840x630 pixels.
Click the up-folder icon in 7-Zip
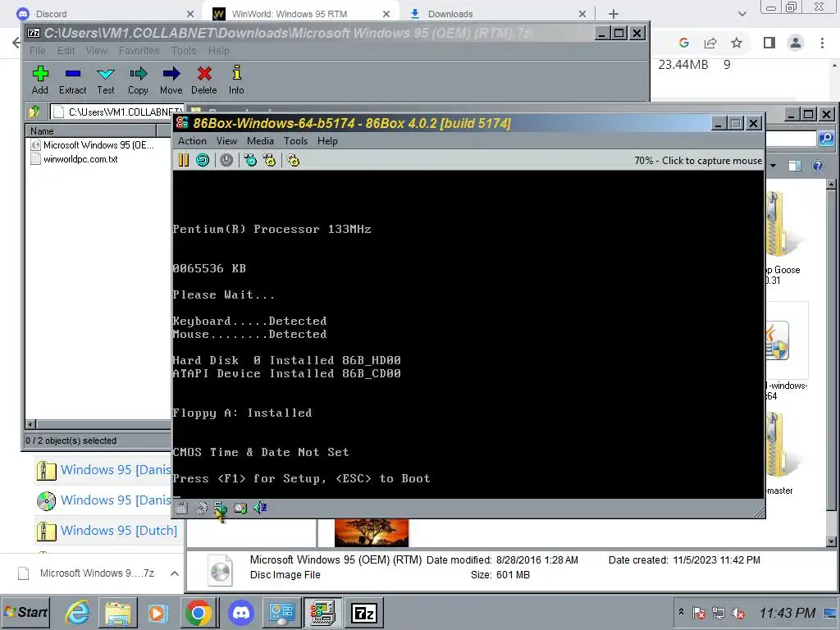(x=34, y=112)
